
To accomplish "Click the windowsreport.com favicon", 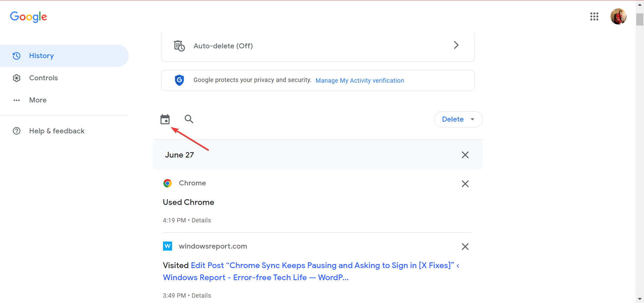I will click(x=167, y=246).
